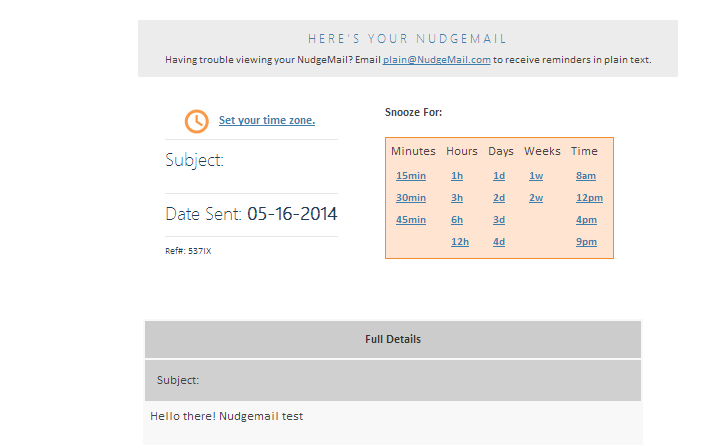
Task: Snooze for 2d
Action: tap(499, 198)
